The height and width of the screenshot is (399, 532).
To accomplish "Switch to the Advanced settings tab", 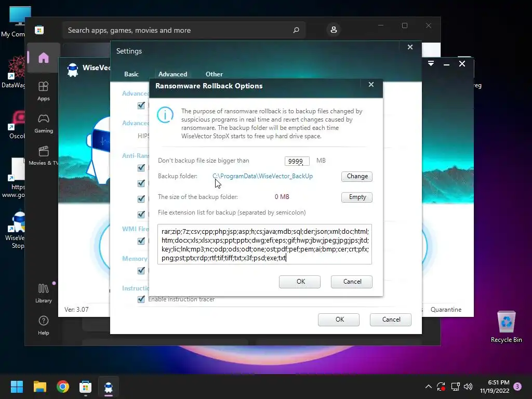I will 172,74.
